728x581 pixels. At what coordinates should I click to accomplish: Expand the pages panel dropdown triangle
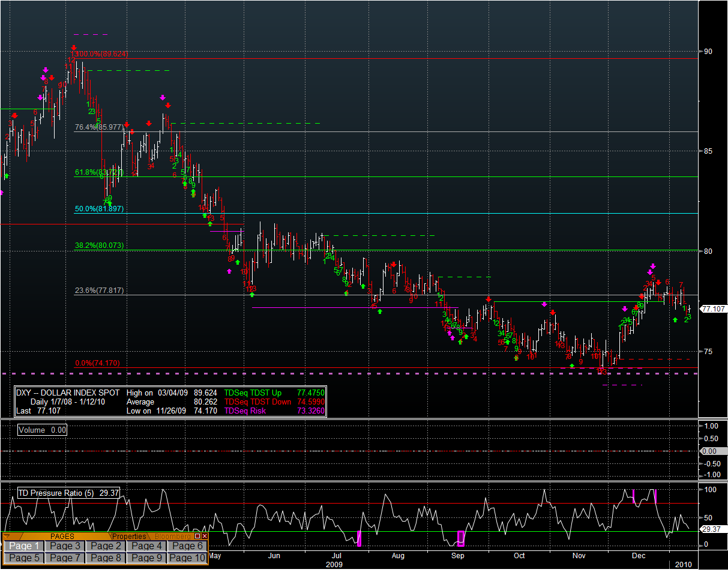(7, 536)
